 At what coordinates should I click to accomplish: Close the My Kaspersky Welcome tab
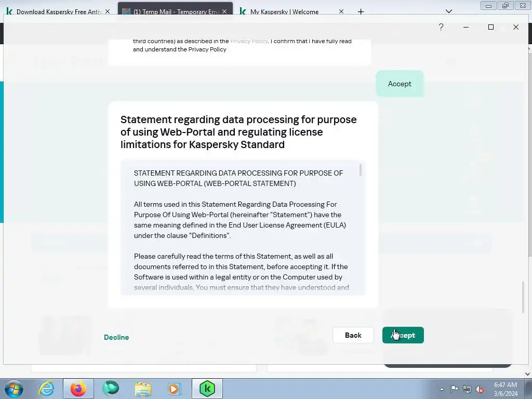pyautogui.click(x=341, y=11)
